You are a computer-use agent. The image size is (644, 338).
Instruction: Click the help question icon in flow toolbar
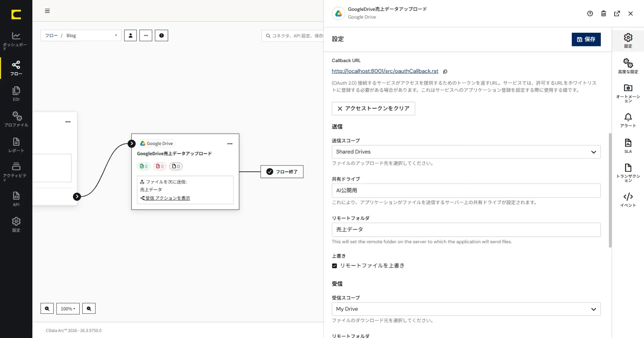pos(161,35)
